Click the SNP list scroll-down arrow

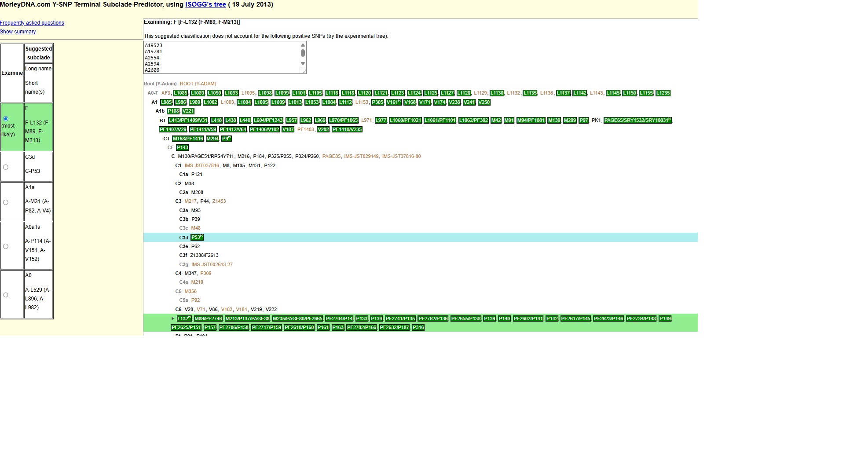303,64
